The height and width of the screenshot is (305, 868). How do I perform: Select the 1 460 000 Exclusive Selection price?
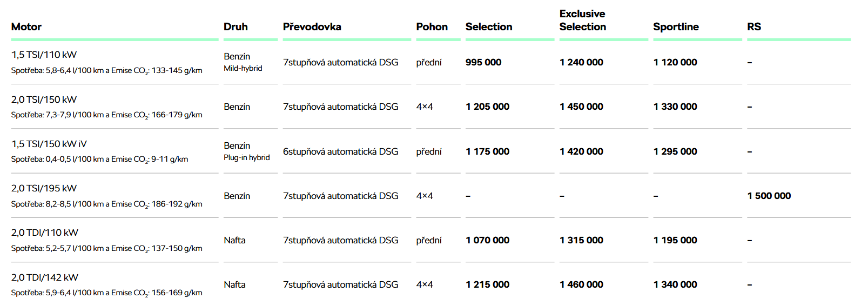[x=581, y=284]
